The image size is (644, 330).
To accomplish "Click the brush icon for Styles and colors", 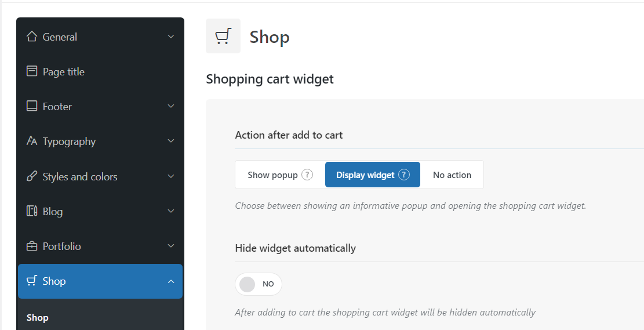I will point(32,176).
